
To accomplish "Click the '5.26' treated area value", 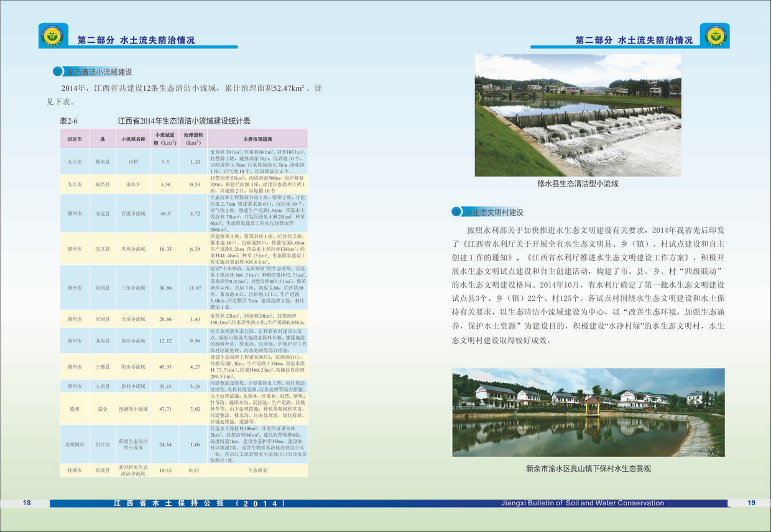I will (195, 386).
